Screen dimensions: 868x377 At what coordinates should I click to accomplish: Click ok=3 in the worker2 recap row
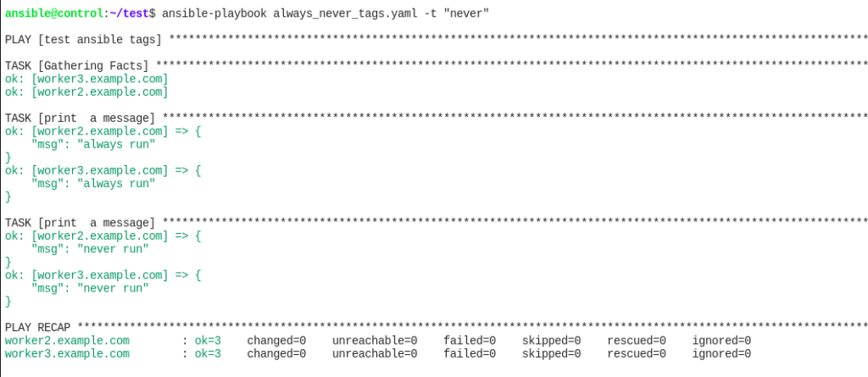[208, 341]
